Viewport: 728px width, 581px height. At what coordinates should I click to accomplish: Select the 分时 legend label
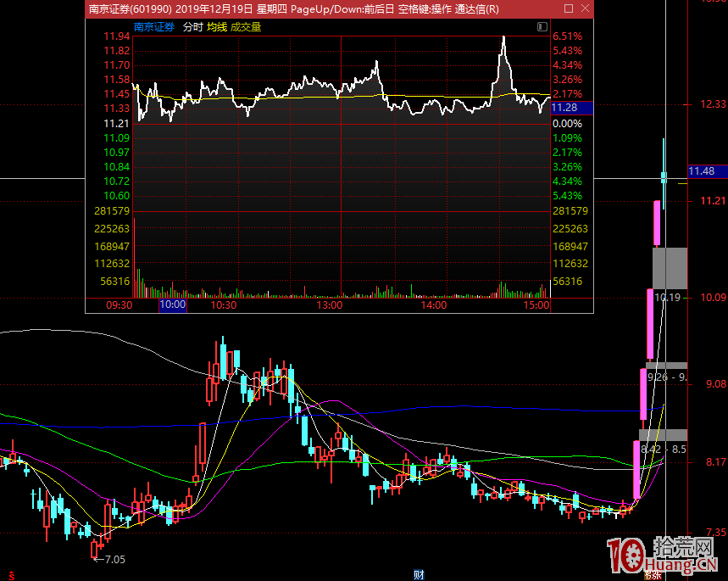[193, 27]
